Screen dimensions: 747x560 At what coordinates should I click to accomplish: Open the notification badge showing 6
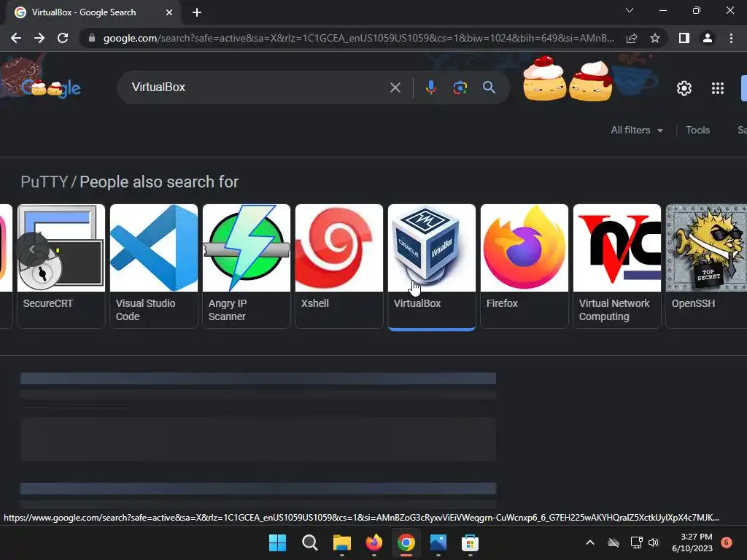click(x=727, y=542)
